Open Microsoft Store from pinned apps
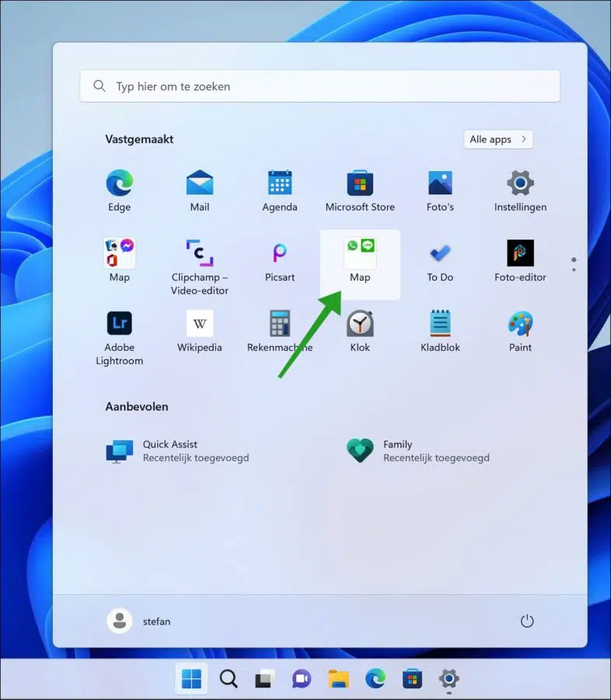 tap(360, 190)
